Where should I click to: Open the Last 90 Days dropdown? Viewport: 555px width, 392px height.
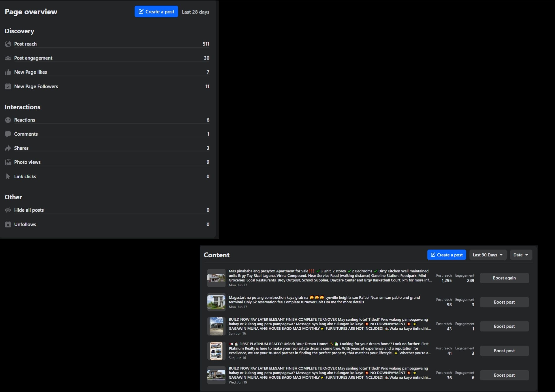[x=488, y=255]
